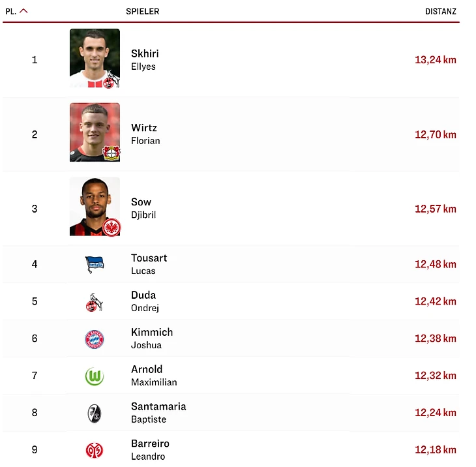This screenshot has height=467, width=476.
Task: Select the Santamaria player name
Action: point(158,406)
